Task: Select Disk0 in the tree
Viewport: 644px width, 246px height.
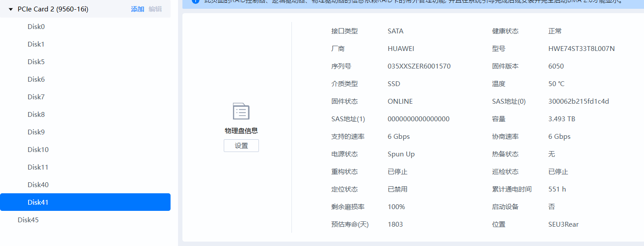Action: pyautogui.click(x=36, y=27)
